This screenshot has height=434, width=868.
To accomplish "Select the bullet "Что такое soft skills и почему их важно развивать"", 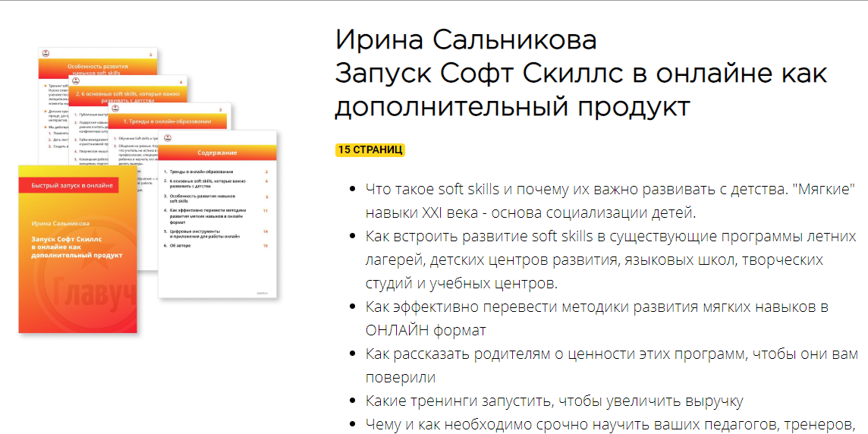I will (611, 200).
